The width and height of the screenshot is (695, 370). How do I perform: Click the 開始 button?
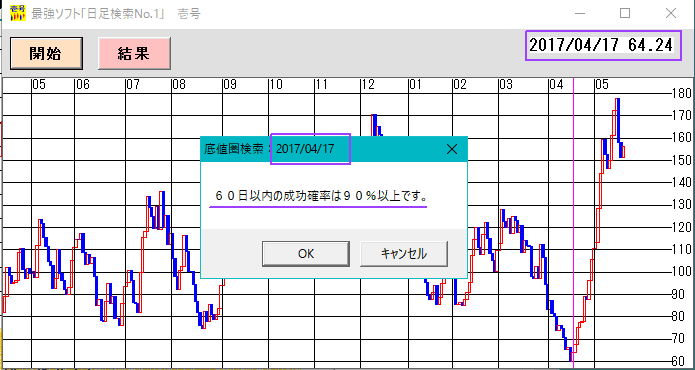pyautogui.click(x=46, y=54)
